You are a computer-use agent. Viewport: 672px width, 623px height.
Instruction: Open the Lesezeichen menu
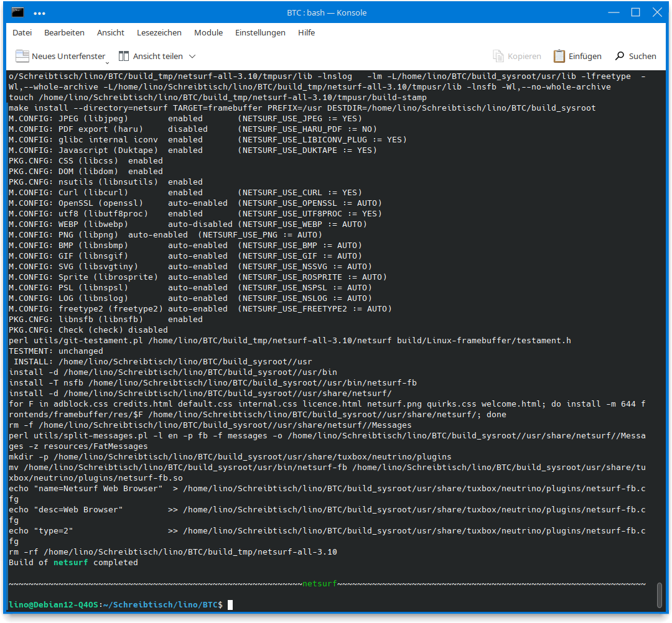pos(159,32)
